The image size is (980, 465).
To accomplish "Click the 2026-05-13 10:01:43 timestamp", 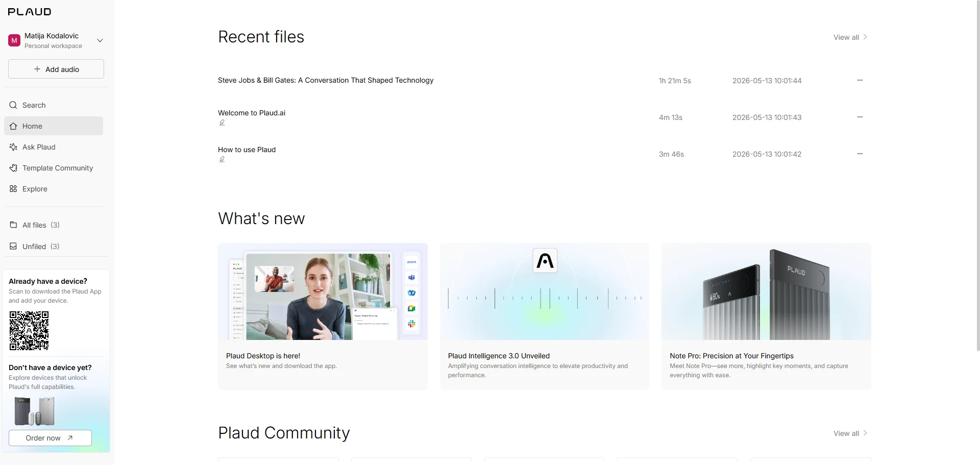I will click(x=767, y=117).
